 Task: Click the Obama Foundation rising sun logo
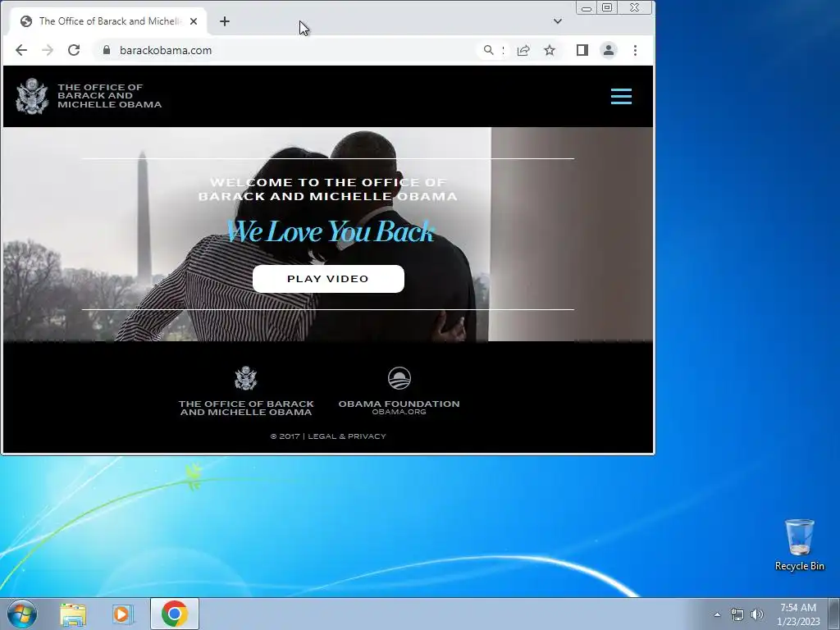[399, 378]
